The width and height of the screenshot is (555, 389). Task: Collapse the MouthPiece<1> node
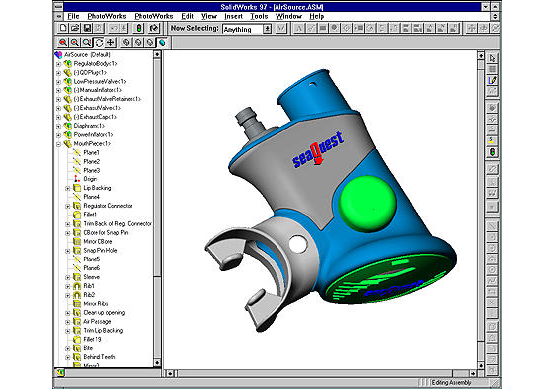click(x=59, y=144)
